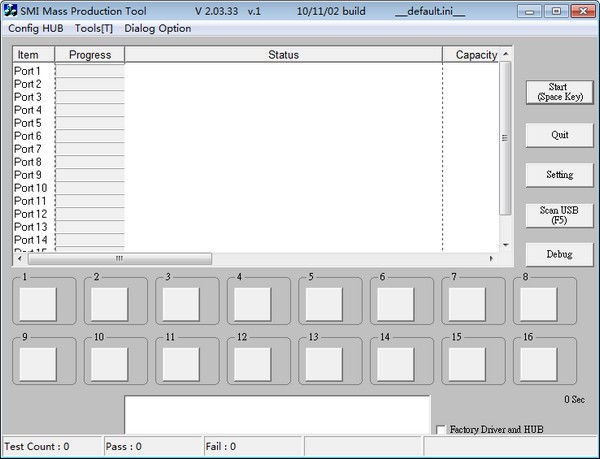Click the SMI app icon in title bar
This screenshot has height=459, width=600.
click(x=10, y=10)
